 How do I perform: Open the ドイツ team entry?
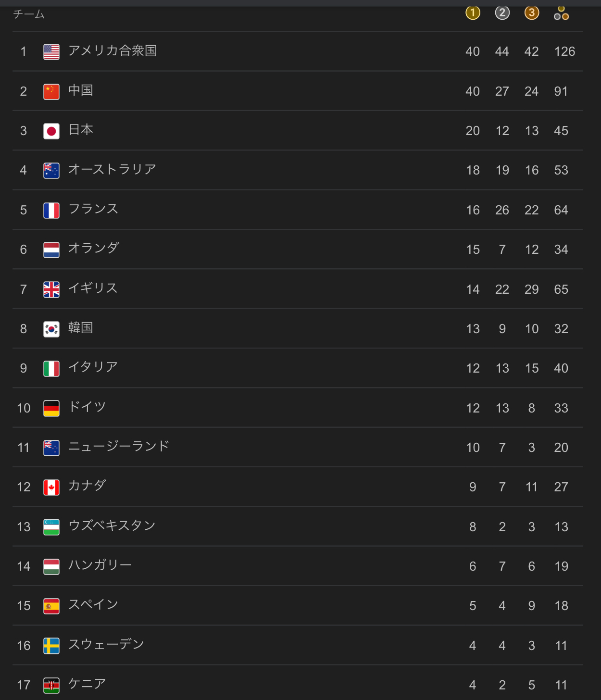click(298, 408)
